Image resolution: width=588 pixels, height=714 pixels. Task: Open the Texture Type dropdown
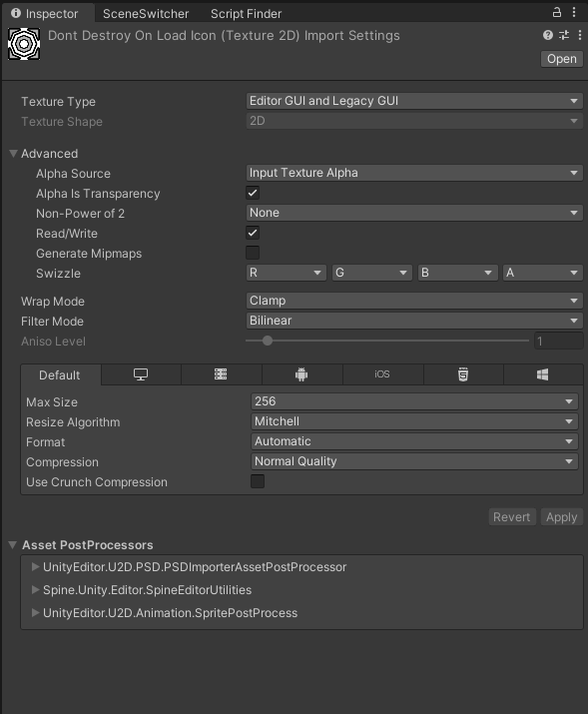pos(414,101)
